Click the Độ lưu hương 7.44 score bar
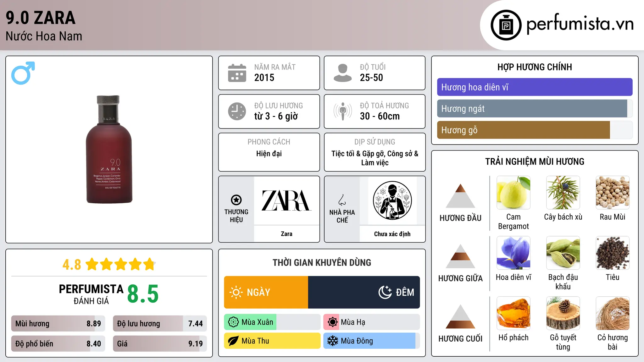644x362 pixels. (x=160, y=323)
